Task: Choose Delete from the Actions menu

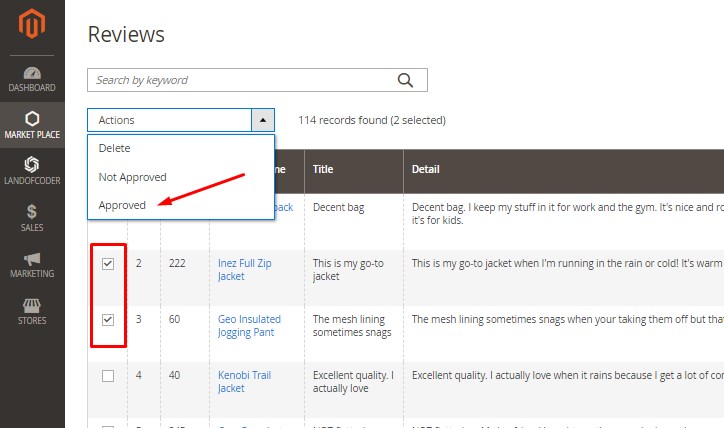Action: click(114, 148)
